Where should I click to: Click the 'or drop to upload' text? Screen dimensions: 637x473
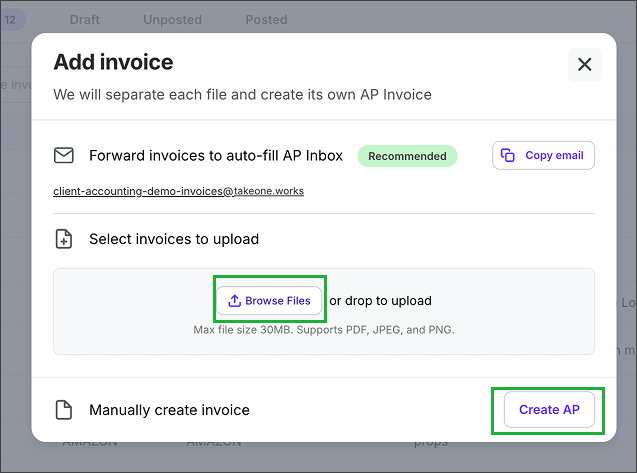[x=380, y=301]
